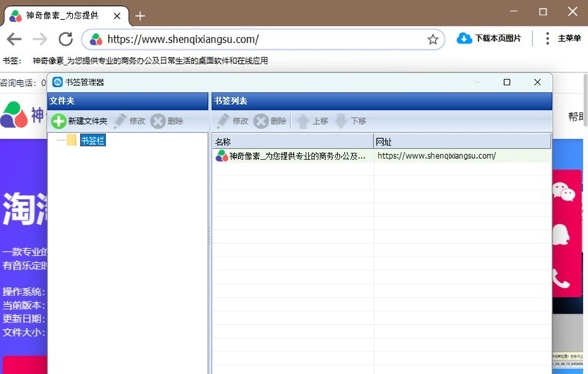Click the 网址 column header
This screenshot has width=588, height=374.
[x=462, y=142]
